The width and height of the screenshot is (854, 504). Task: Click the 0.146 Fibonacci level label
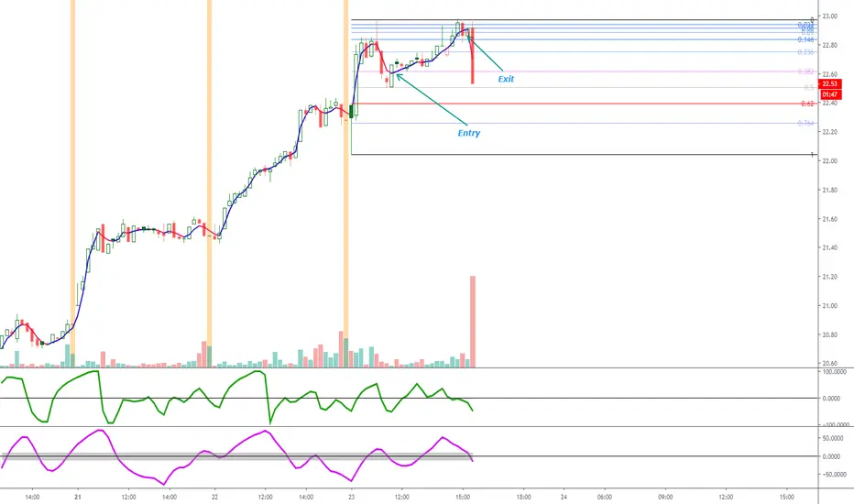pyautogui.click(x=805, y=39)
